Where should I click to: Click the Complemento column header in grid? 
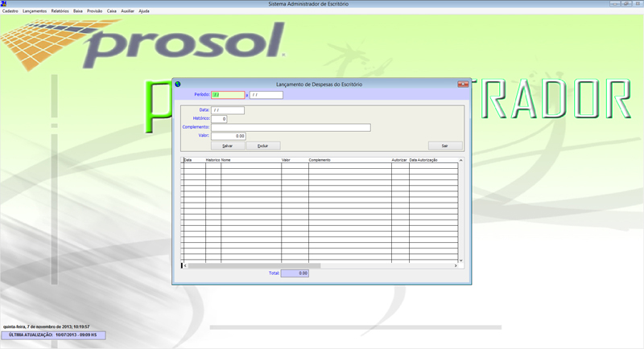350,160
